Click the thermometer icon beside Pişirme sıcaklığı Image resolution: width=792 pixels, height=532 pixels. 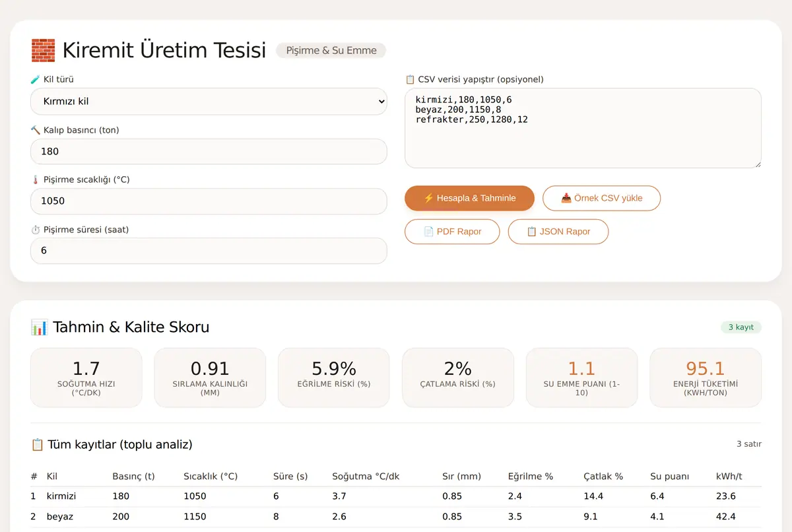(x=36, y=180)
